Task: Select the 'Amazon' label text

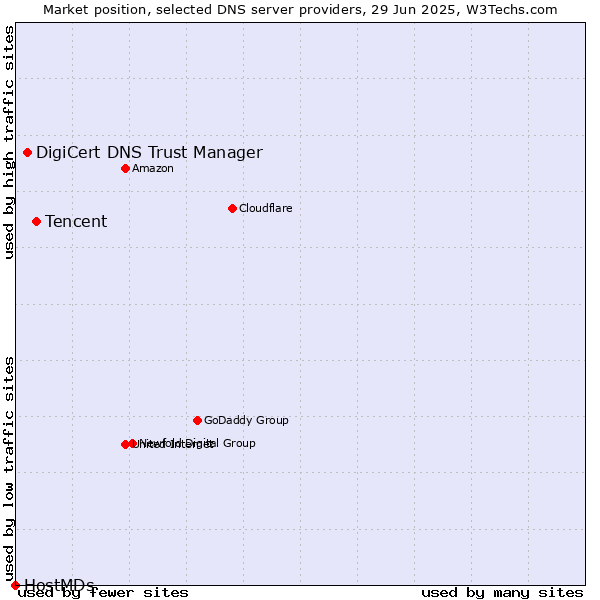Action: 153,168
